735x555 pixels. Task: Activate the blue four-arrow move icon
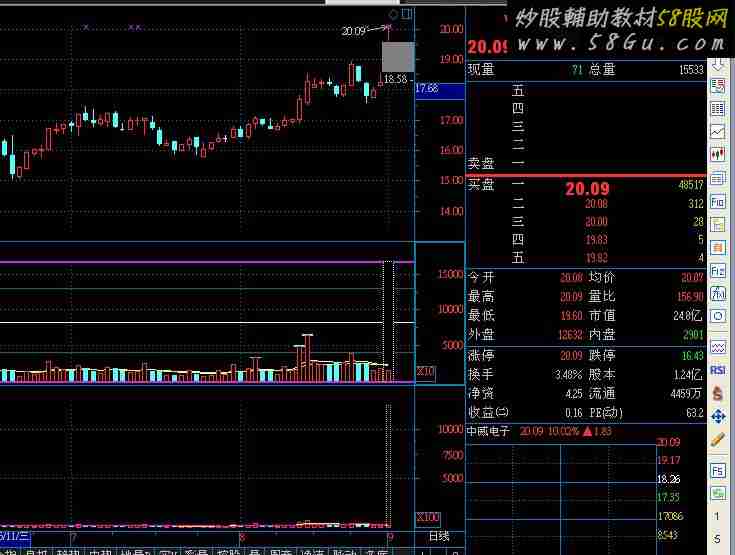click(x=718, y=416)
